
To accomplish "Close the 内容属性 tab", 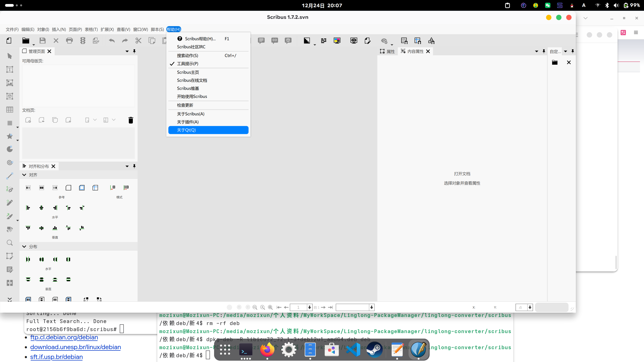I will pos(428,51).
